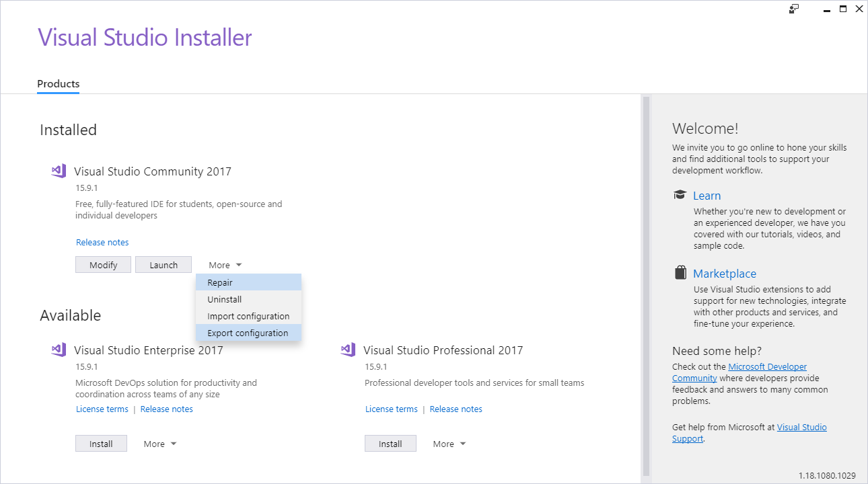Click the graduation cap Learn icon
Screen dimensions: 868x484
(x=680, y=194)
